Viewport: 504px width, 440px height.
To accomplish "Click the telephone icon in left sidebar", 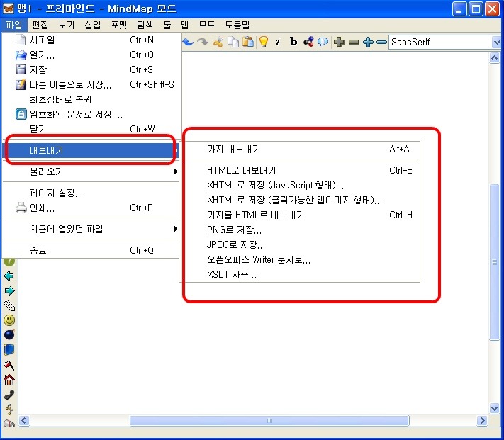I will (9, 395).
